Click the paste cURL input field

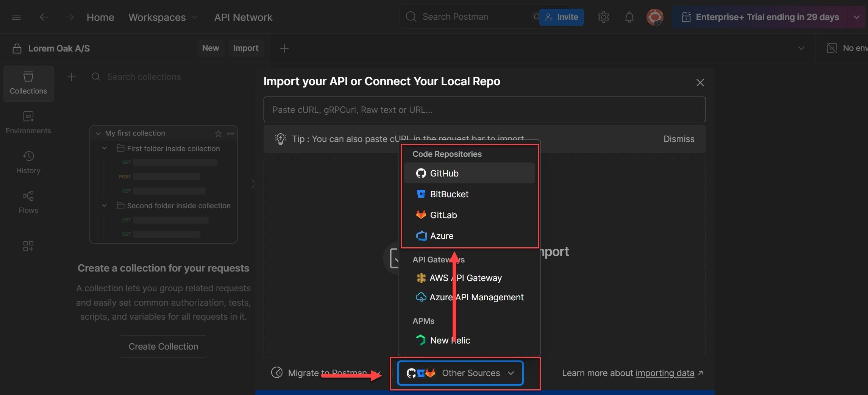[x=484, y=110]
